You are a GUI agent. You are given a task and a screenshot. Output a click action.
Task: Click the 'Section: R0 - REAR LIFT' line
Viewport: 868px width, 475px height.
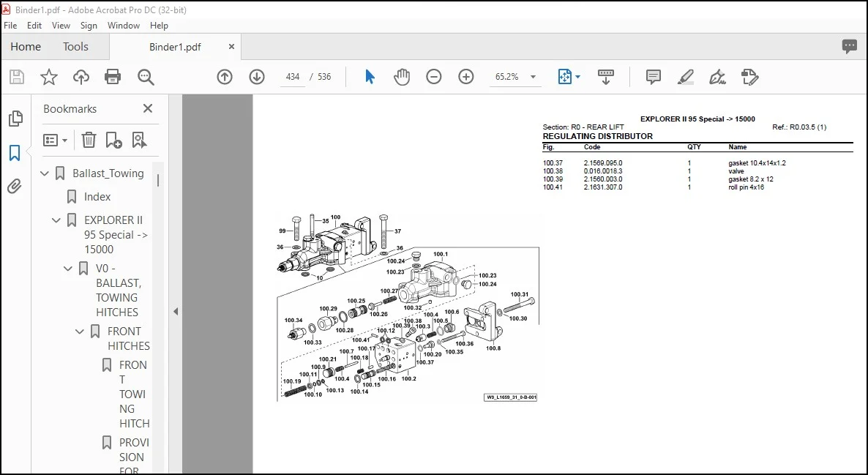[x=583, y=127]
